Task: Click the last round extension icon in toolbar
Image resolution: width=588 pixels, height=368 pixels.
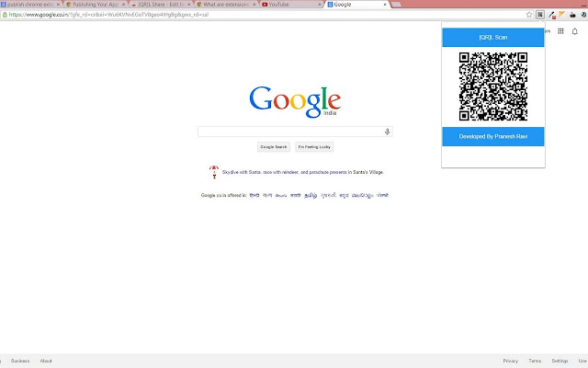Action: (584, 15)
